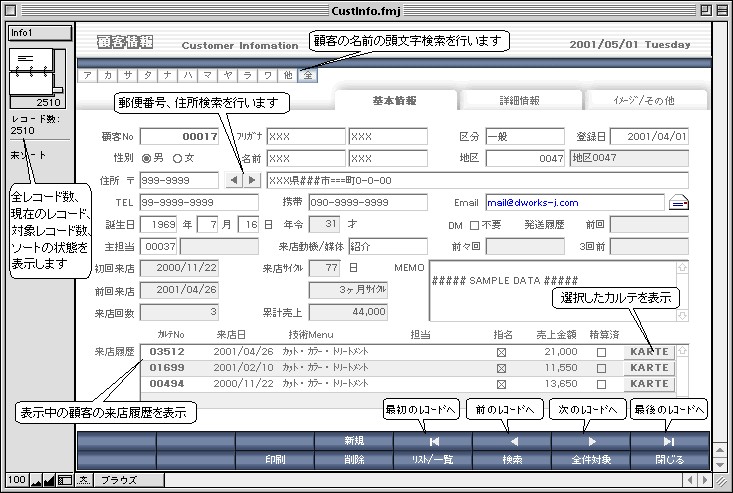
Task: Go to the next record button
Action: coord(591,442)
